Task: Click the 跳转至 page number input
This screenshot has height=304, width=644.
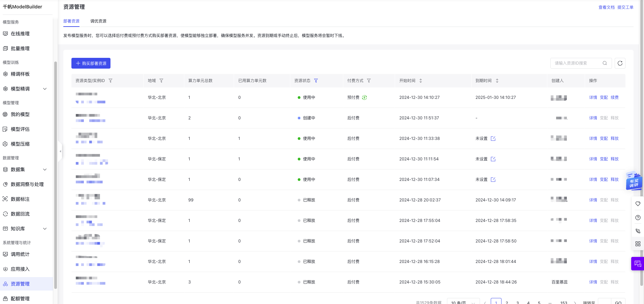Action: tap(605, 302)
